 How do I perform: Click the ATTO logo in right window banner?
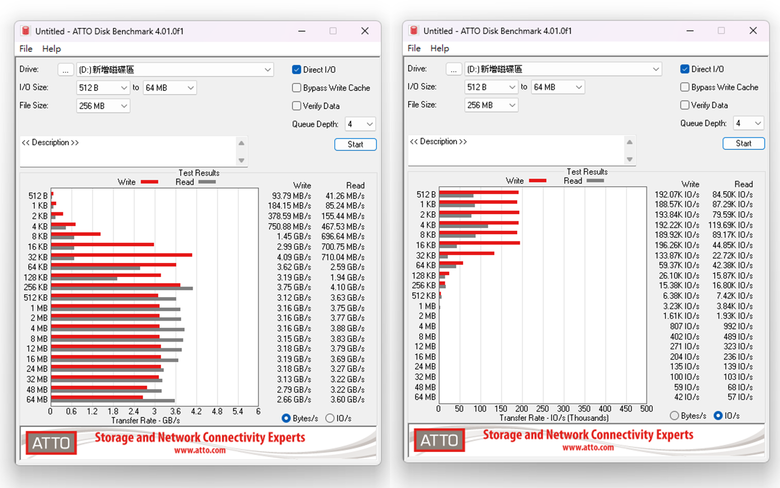pyautogui.click(x=439, y=440)
